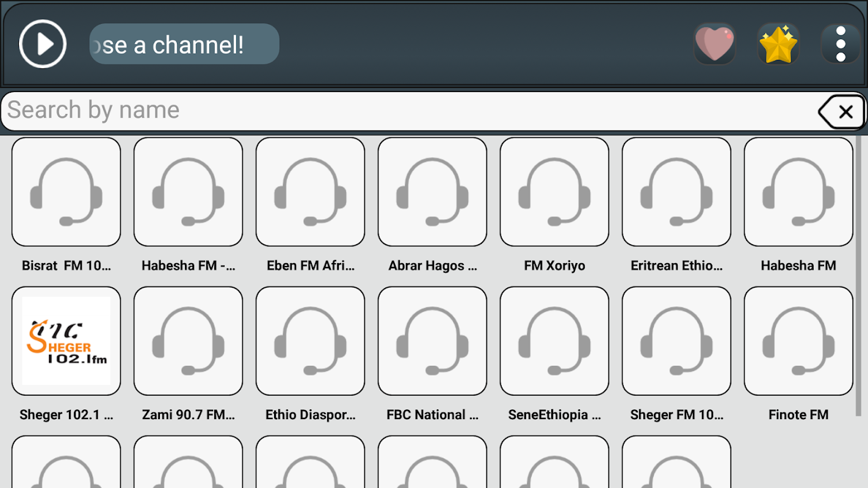Select the Sheger 102.1 logo thumbnail
This screenshot has width=868, height=488.
pyautogui.click(x=67, y=341)
